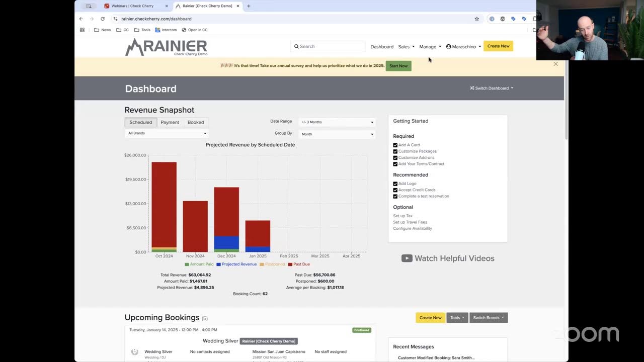Open the CC bookmarks folder
This screenshot has height=362, width=644.
123,30
